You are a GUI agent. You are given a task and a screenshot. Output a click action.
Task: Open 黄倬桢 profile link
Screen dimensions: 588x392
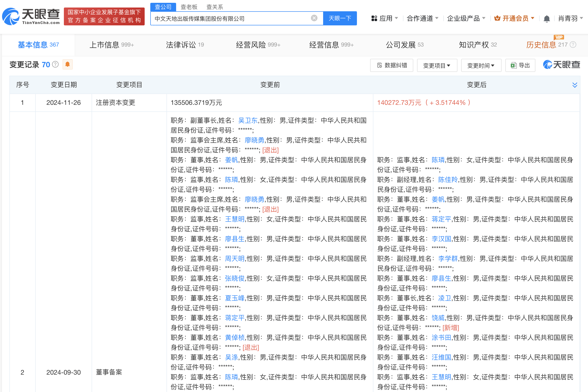pos(235,338)
